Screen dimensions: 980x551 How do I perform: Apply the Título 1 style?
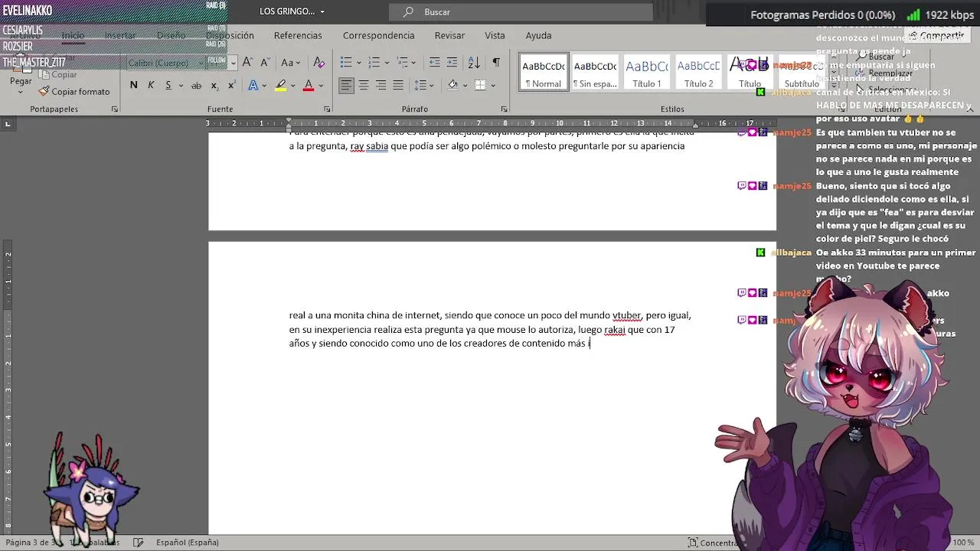point(647,72)
